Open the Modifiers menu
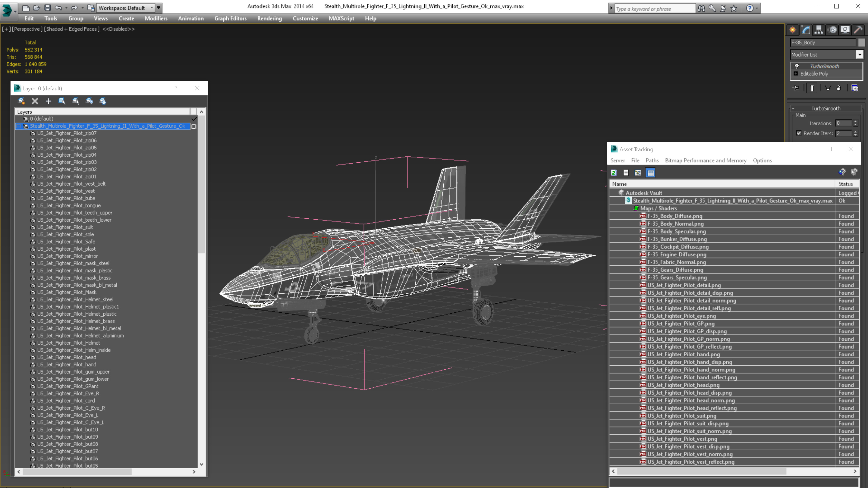 tap(156, 18)
